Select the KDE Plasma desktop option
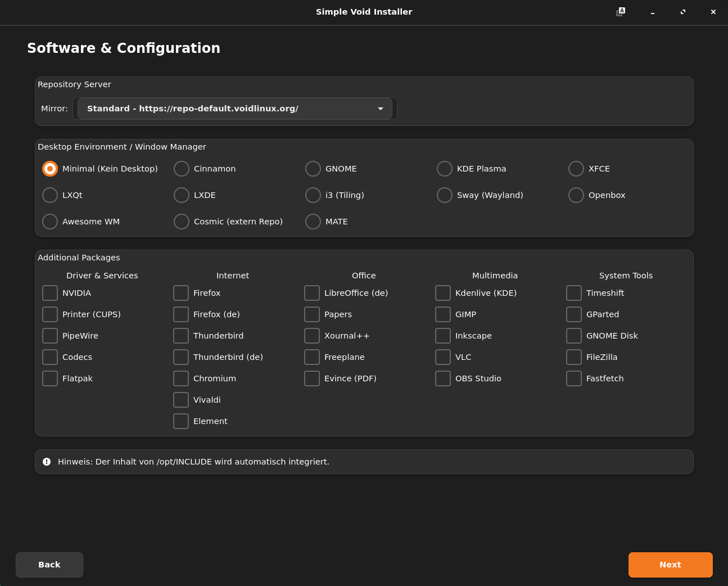 point(445,169)
